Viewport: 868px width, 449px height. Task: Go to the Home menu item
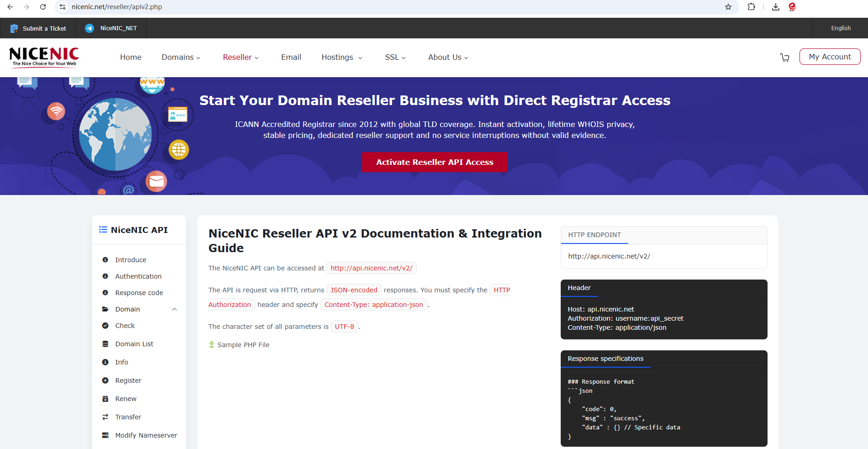click(131, 57)
